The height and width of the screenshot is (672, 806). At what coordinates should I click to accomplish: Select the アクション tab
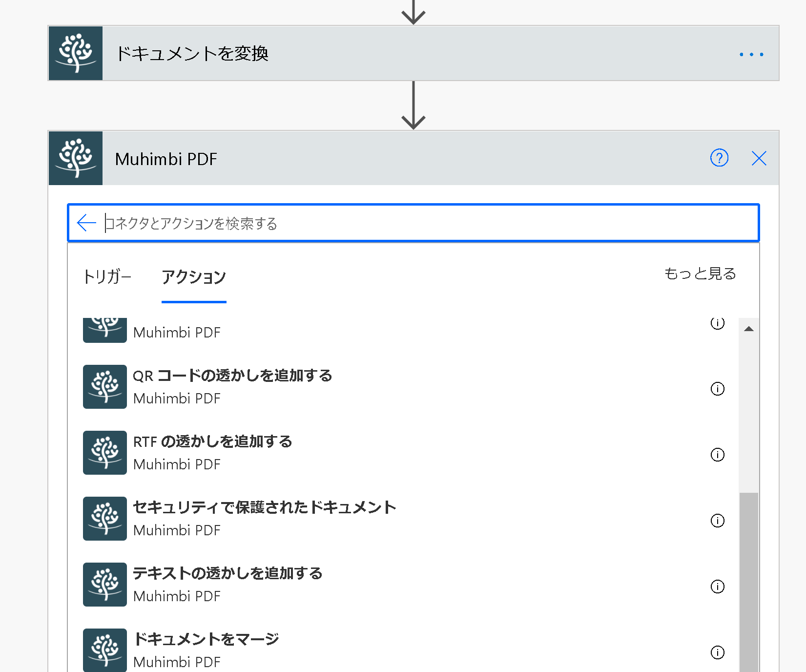point(194,277)
